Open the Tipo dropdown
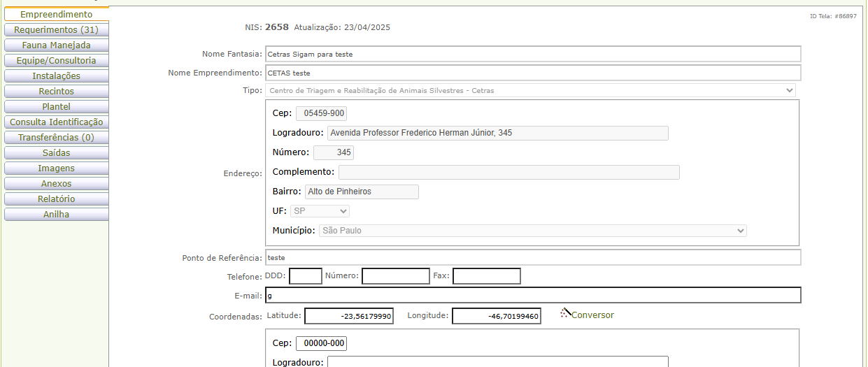Viewport: 868px width, 367px height. (x=529, y=90)
